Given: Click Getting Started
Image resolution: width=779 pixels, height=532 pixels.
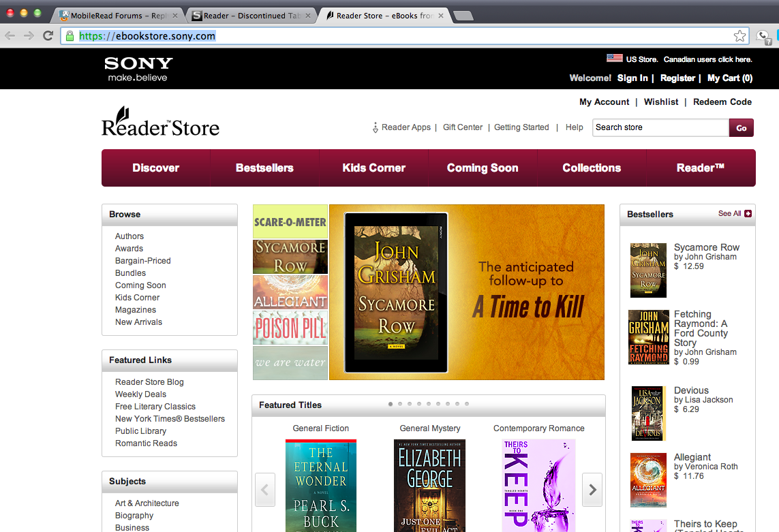Looking at the screenshot, I should 521,127.
